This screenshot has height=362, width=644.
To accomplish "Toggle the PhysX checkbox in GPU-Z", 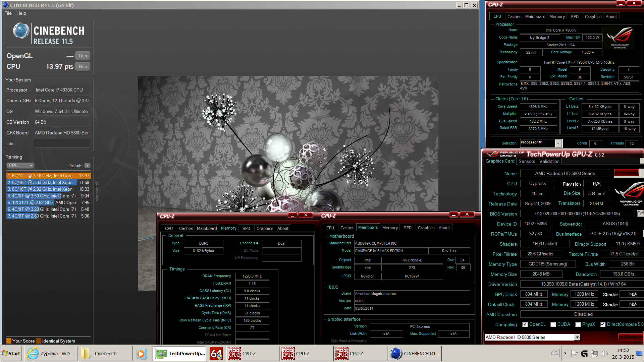I will (x=578, y=324).
